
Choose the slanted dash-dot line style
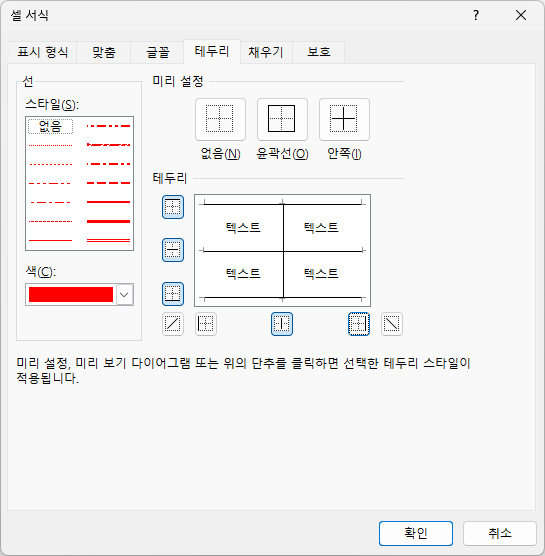point(109,145)
